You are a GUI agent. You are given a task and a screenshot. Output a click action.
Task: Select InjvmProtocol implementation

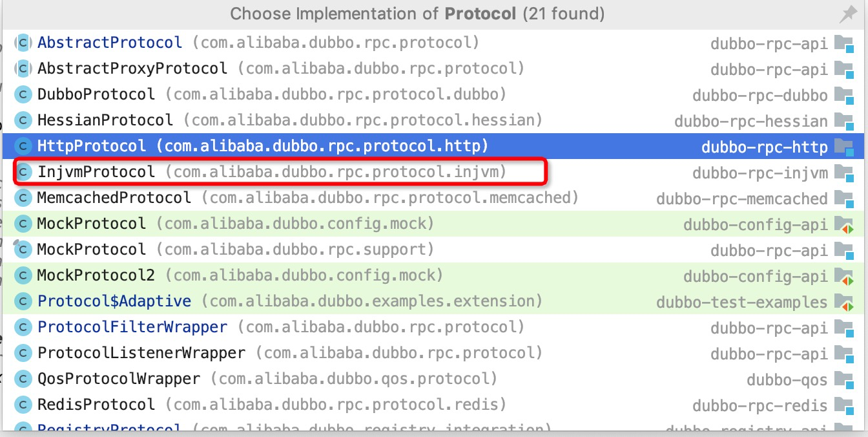pos(96,173)
